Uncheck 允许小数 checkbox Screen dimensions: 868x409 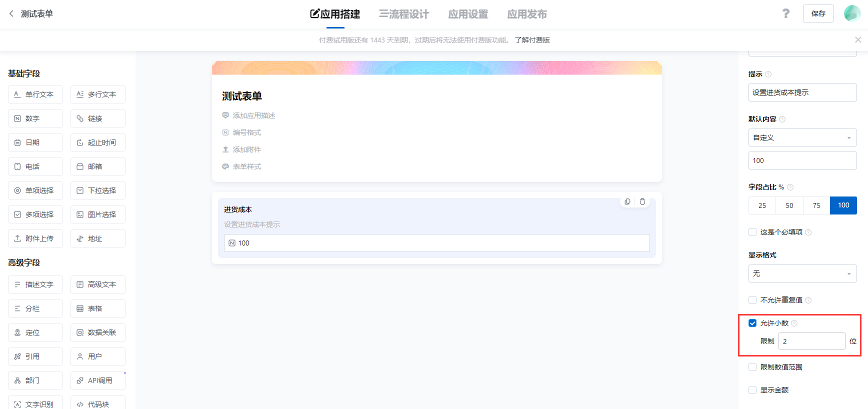(752, 323)
